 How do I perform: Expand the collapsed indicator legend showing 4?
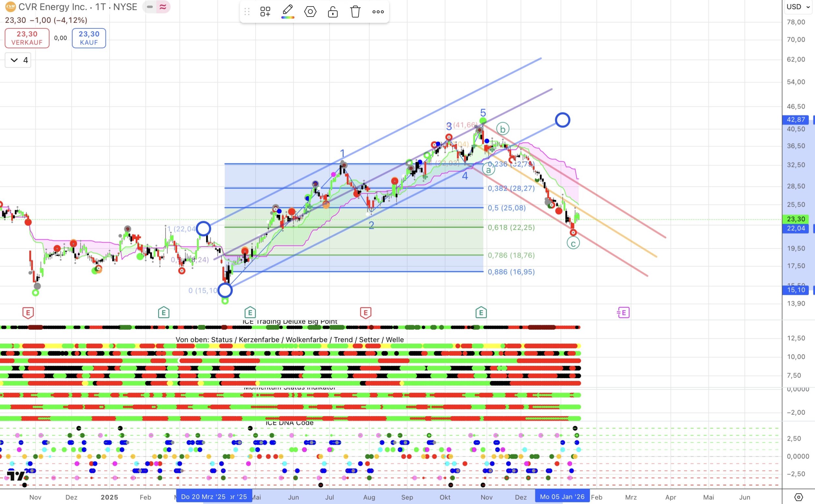click(x=18, y=60)
